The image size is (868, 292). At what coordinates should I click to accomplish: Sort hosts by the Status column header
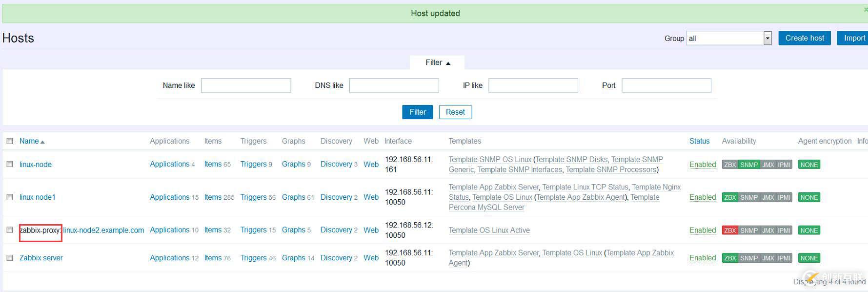click(x=699, y=141)
